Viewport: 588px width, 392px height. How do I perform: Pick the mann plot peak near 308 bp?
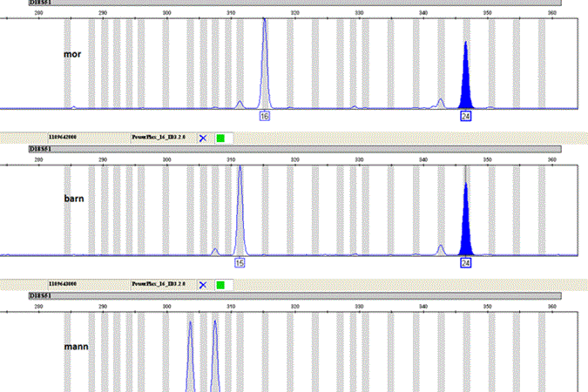(215, 356)
